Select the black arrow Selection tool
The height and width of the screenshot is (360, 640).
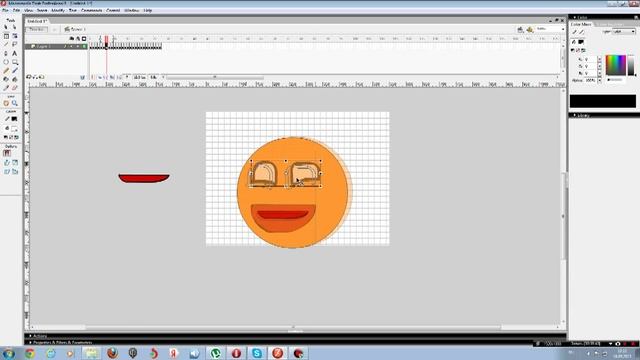coord(6,27)
